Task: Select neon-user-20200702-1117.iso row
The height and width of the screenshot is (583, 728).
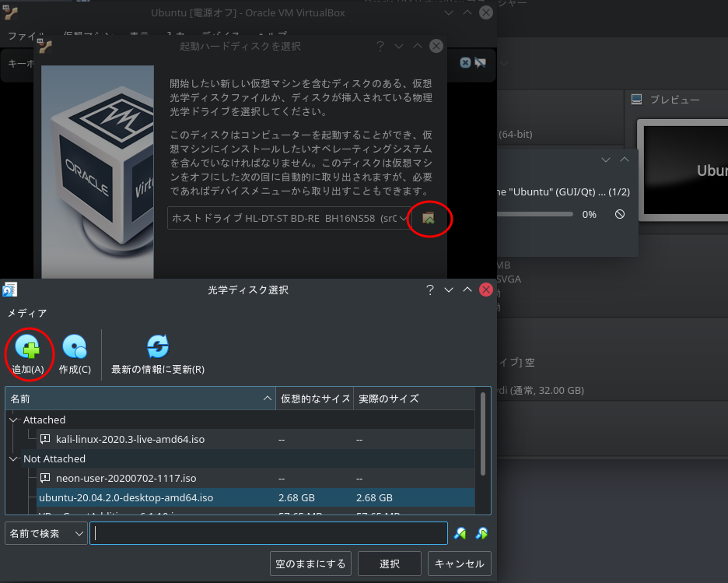Action: [256, 478]
